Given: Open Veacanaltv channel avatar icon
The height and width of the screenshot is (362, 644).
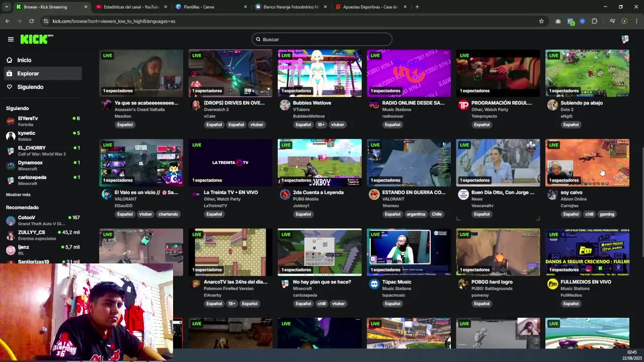Looking at the screenshot, I should tap(463, 194).
